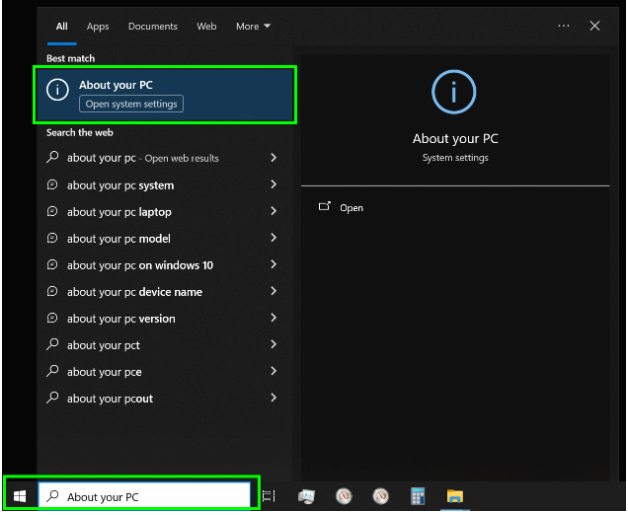Click chat icon beside 'about your pc model'
The height and width of the screenshot is (515, 628).
click(x=52, y=238)
